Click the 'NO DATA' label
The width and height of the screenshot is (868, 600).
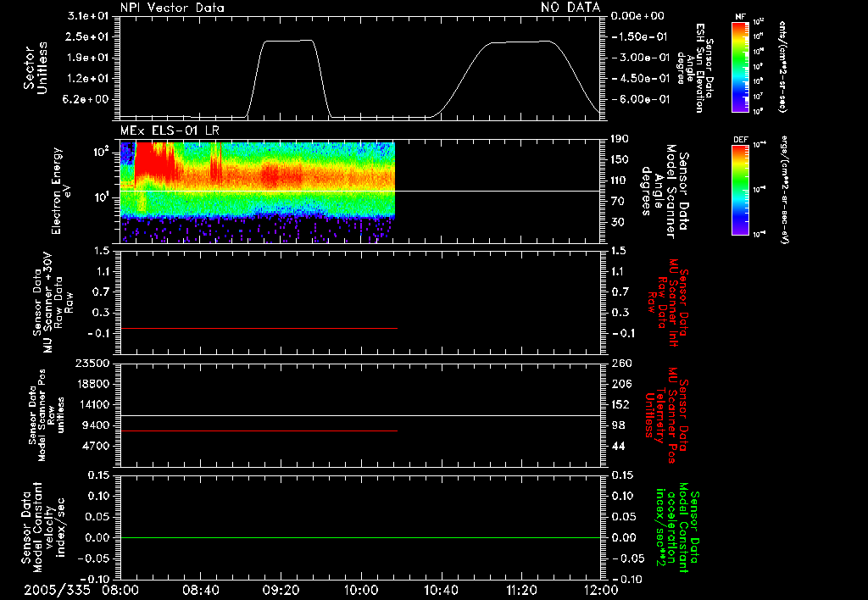[x=570, y=7]
